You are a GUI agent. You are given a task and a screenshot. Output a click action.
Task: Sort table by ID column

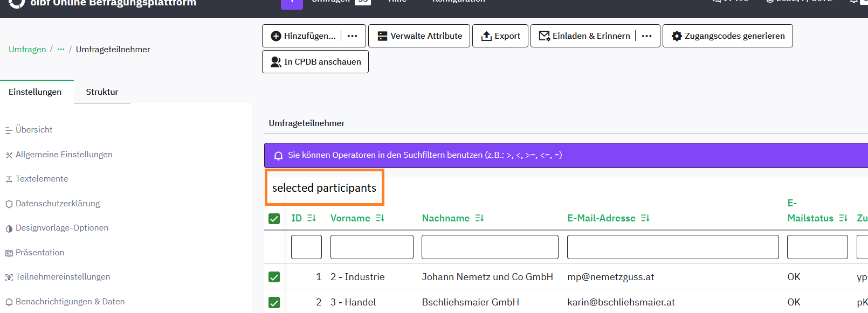[304, 218]
